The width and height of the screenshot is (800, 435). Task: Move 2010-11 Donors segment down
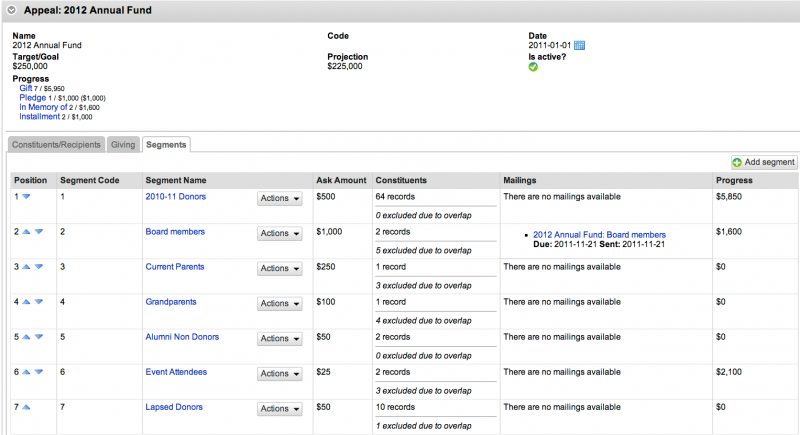click(x=26, y=196)
